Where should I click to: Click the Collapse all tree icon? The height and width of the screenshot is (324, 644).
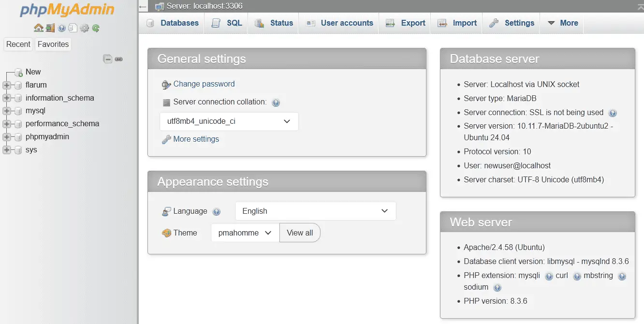tap(108, 59)
